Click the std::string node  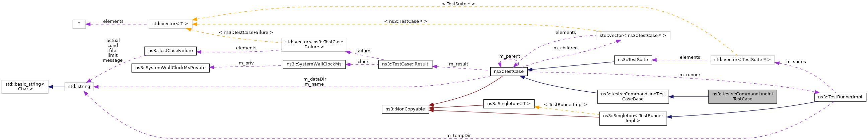point(79,87)
